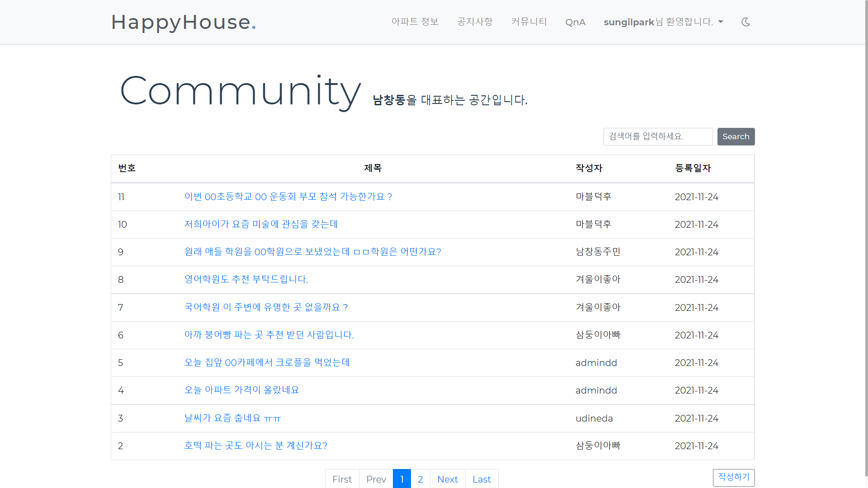
Task: Select page 1 in the pagination
Action: pyautogui.click(x=401, y=479)
